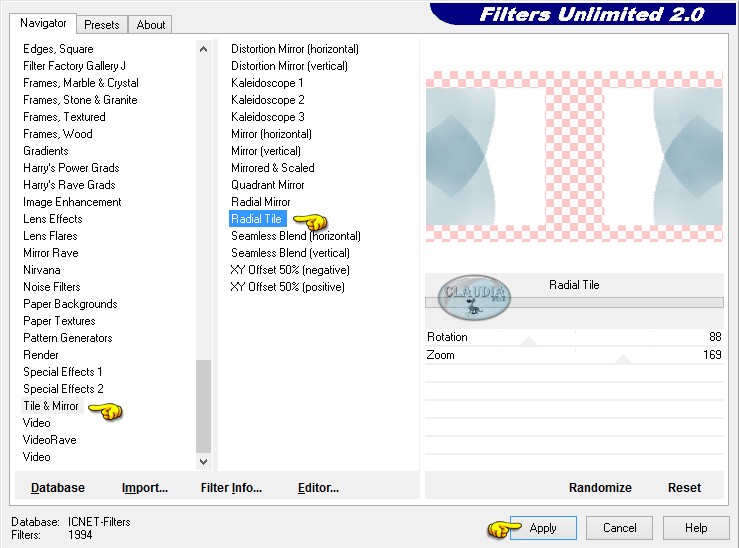Choose Radial Mirror filter

click(261, 202)
